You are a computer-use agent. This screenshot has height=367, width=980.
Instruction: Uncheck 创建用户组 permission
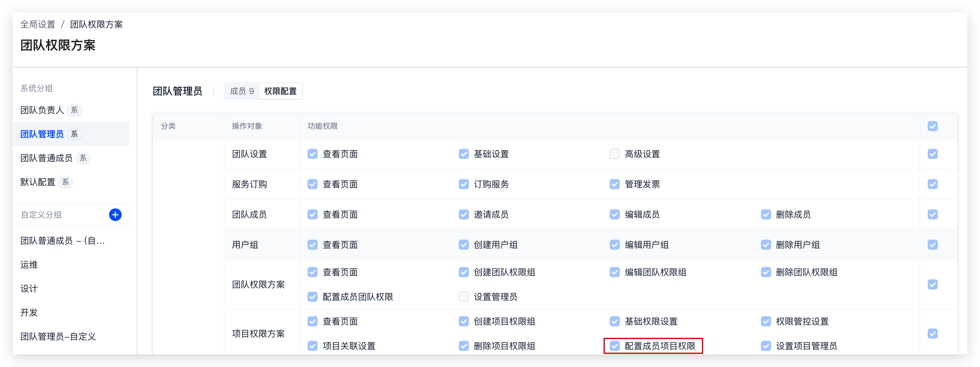tap(463, 244)
